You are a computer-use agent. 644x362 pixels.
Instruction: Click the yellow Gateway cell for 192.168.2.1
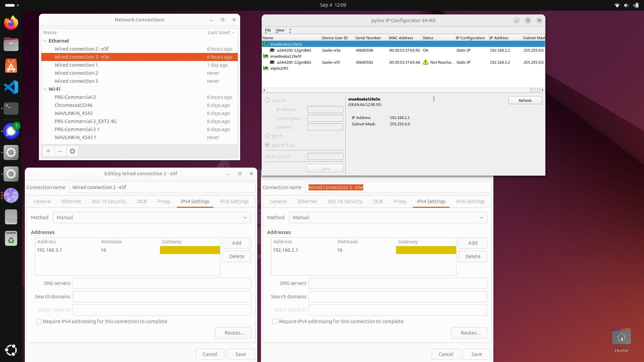click(426, 250)
